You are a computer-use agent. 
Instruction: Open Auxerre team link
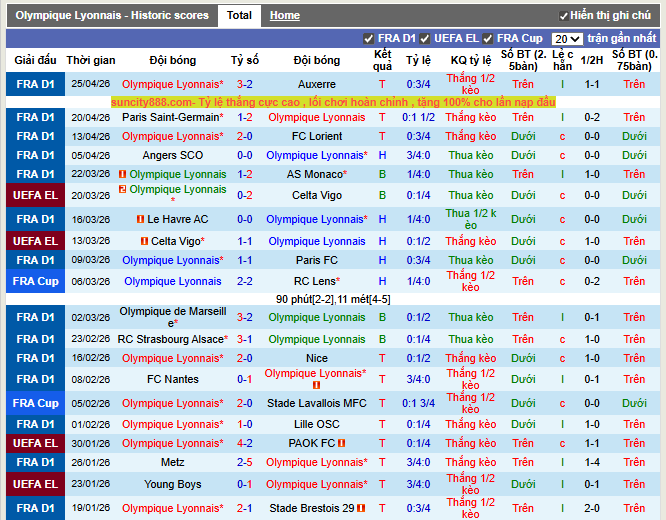point(316,85)
